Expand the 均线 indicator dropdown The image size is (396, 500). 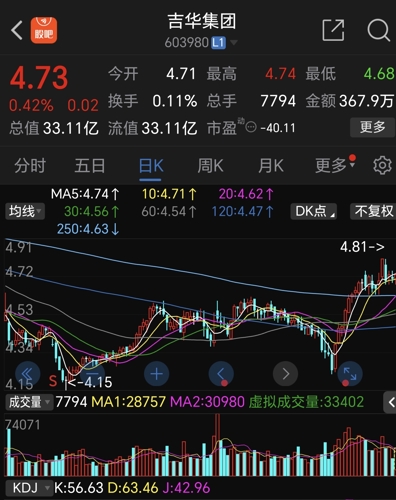[25, 211]
